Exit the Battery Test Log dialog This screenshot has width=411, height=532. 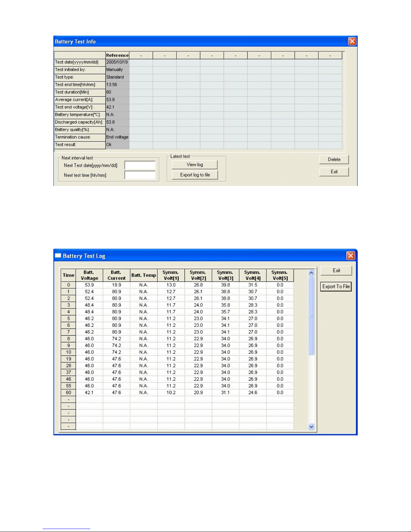click(x=336, y=271)
